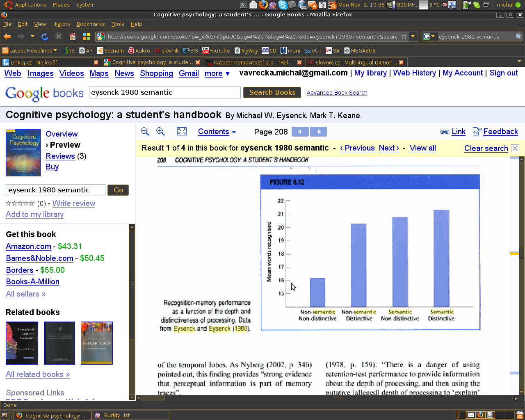
Task: Click the sidebar vertical scrollbar down arrow
Action: click(x=132, y=397)
